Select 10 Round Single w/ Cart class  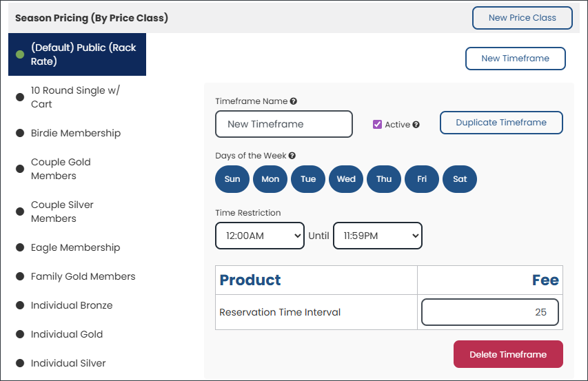(x=77, y=97)
